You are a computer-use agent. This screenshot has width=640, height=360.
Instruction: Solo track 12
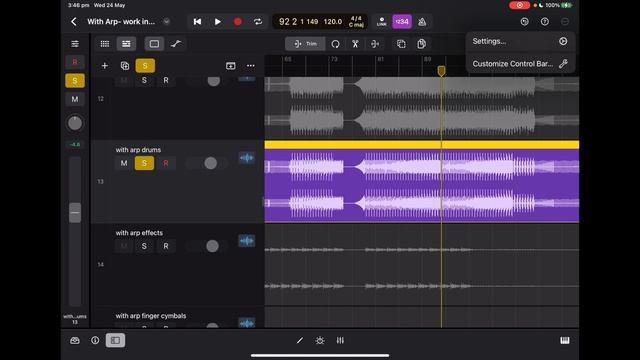pos(144,80)
